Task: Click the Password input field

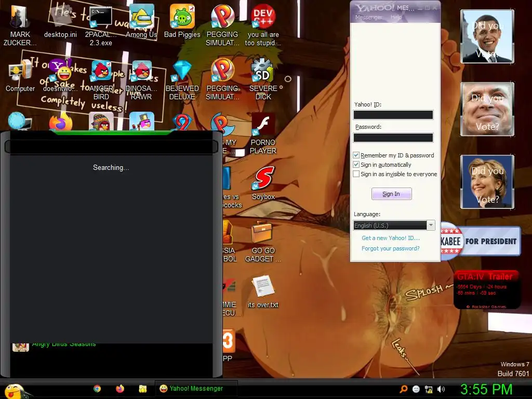Action: [x=393, y=137]
